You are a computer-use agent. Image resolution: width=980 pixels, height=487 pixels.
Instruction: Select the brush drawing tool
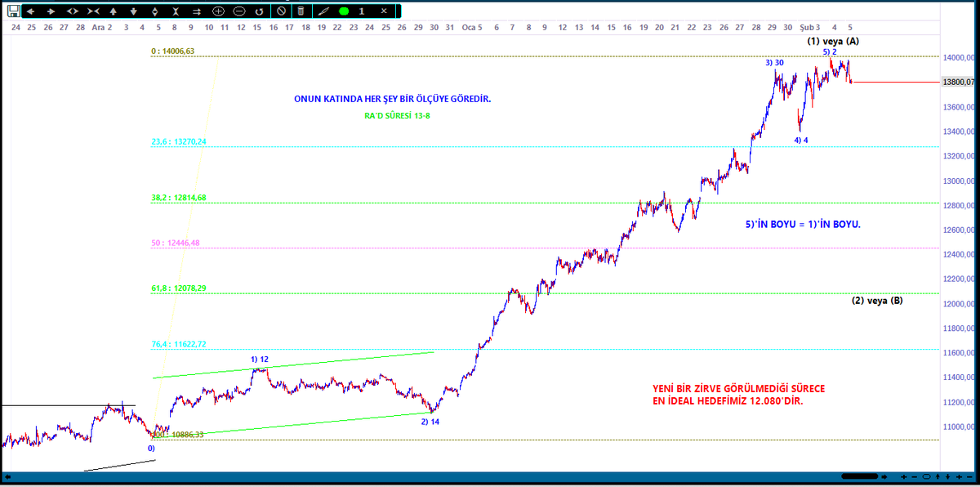[x=324, y=11]
